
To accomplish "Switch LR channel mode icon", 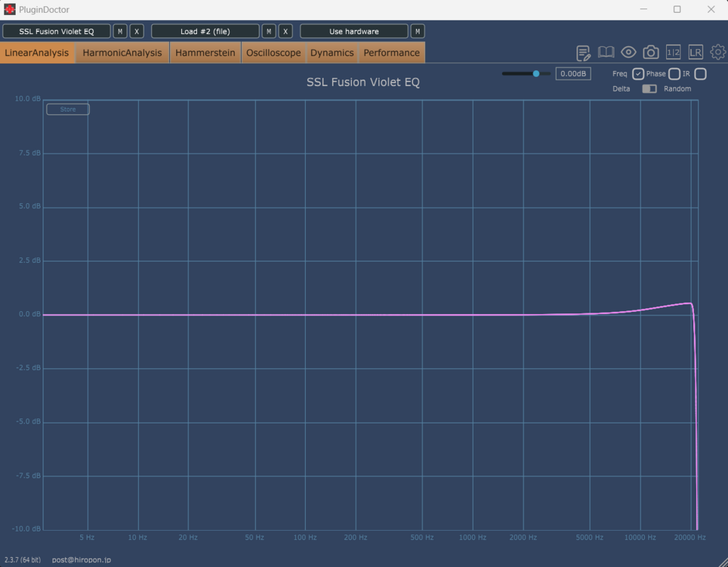I will click(x=695, y=53).
